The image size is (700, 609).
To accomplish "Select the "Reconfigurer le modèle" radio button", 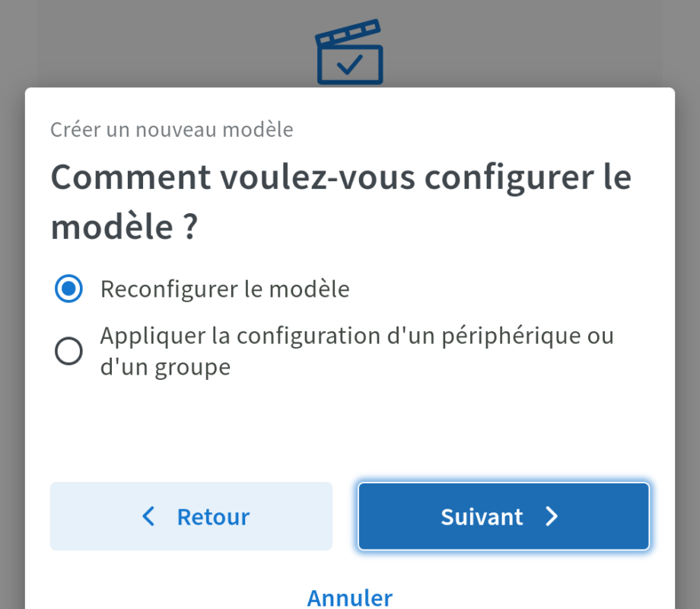I will coord(68,289).
